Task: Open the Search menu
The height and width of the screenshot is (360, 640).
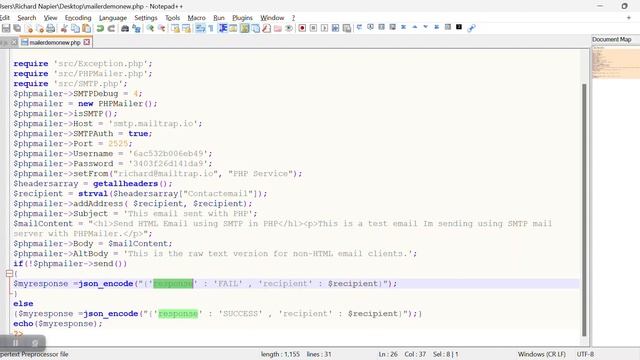Action: 27,18
